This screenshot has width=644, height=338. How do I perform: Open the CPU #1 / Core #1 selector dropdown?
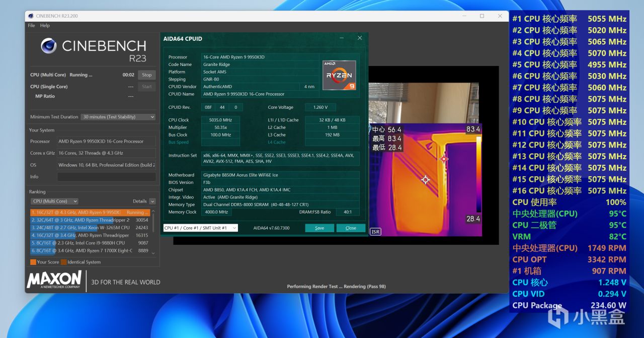[200, 228]
